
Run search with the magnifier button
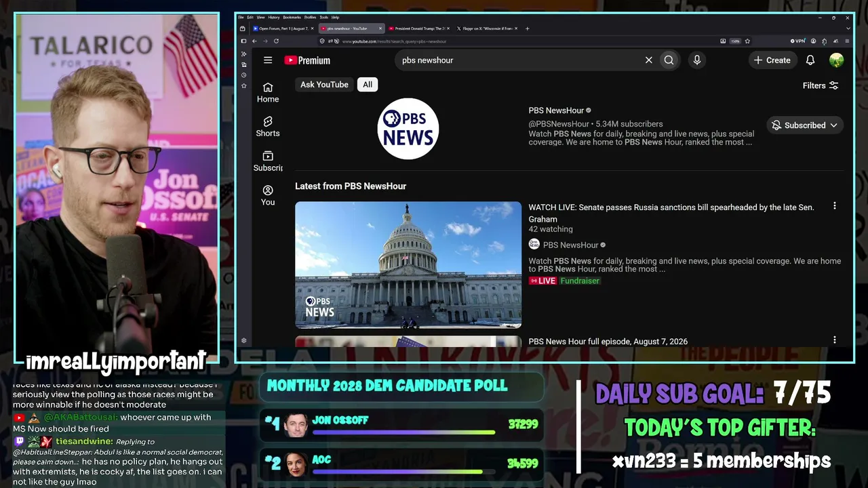pyautogui.click(x=669, y=60)
